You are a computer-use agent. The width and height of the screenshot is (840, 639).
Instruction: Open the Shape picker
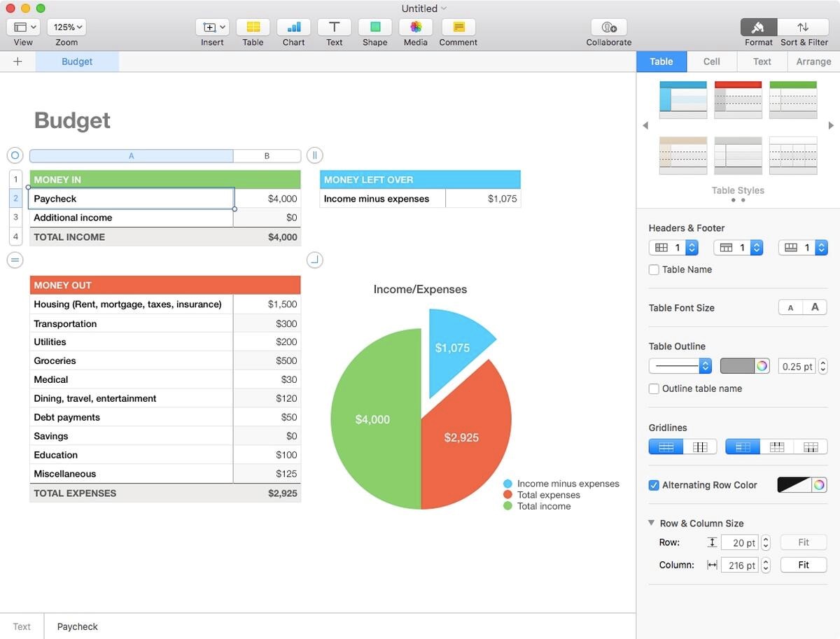coord(374,28)
